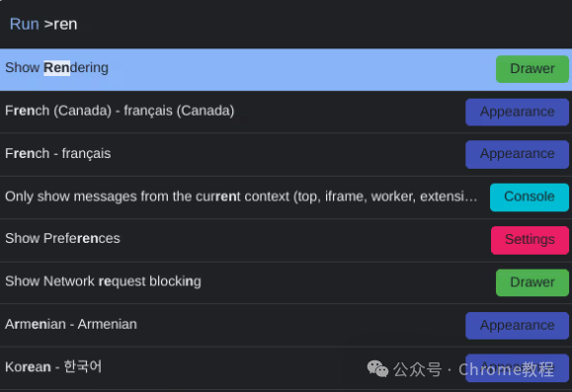Click the Appearance badge next to French - français
The width and height of the screenshot is (572, 392).
click(x=517, y=154)
